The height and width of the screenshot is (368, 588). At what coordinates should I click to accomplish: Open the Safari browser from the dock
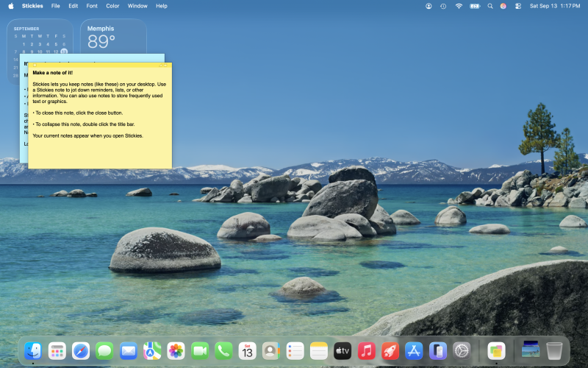pyautogui.click(x=81, y=351)
